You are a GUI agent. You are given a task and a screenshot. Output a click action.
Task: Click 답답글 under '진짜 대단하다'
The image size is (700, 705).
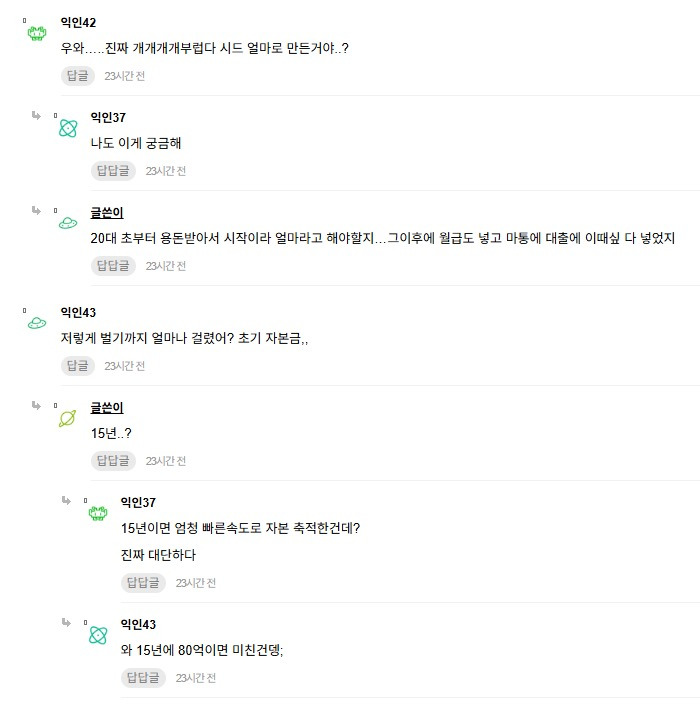click(143, 583)
